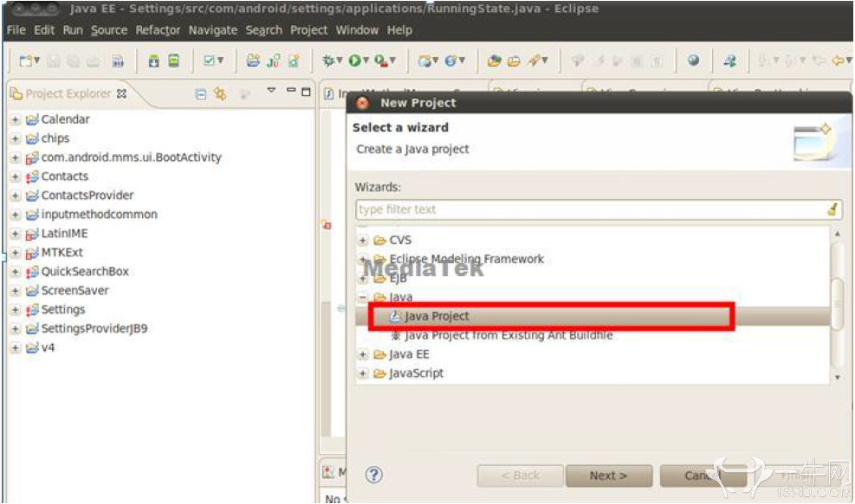This screenshot has width=855, height=504.
Task: Select the QuickSearchBox project
Action: [x=85, y=271]
